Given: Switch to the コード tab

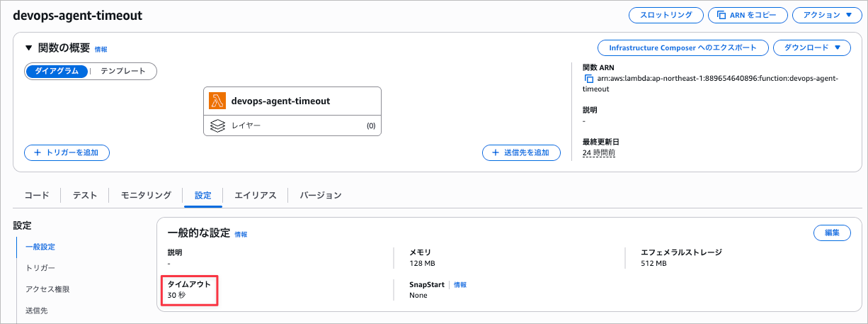Looking at the screenshot, I should (x=37, y=195).
